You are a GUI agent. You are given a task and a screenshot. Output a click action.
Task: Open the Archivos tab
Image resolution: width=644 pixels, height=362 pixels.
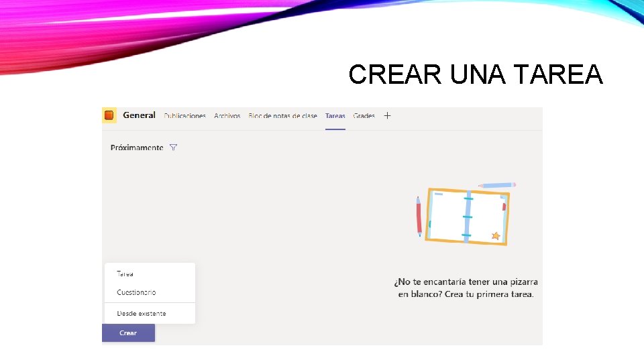(227, 116)
